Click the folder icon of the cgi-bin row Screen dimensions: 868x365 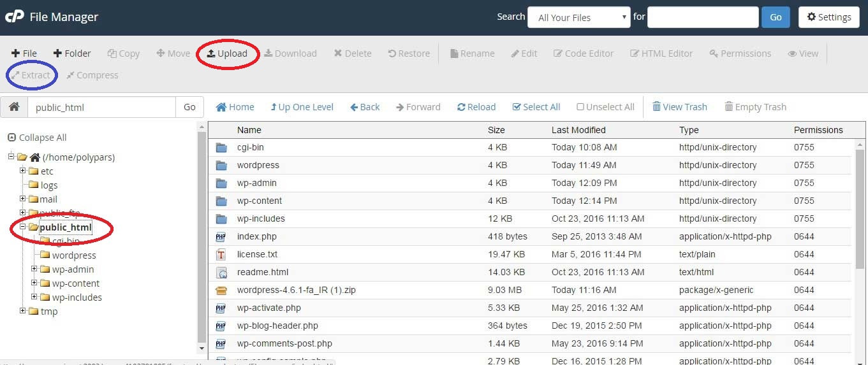[221, 148]
